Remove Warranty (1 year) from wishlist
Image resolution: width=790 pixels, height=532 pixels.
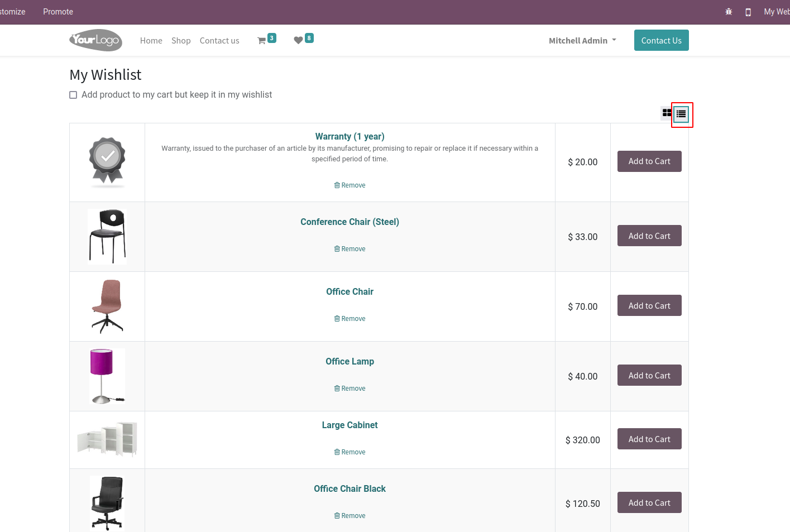point(349,185)
